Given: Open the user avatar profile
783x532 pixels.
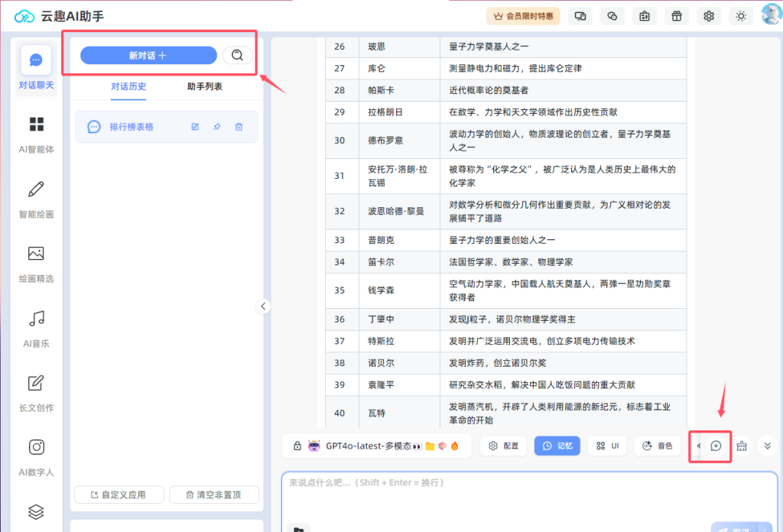Looking at the screenshot, I should pyautogui.click(x=772, y=14).
